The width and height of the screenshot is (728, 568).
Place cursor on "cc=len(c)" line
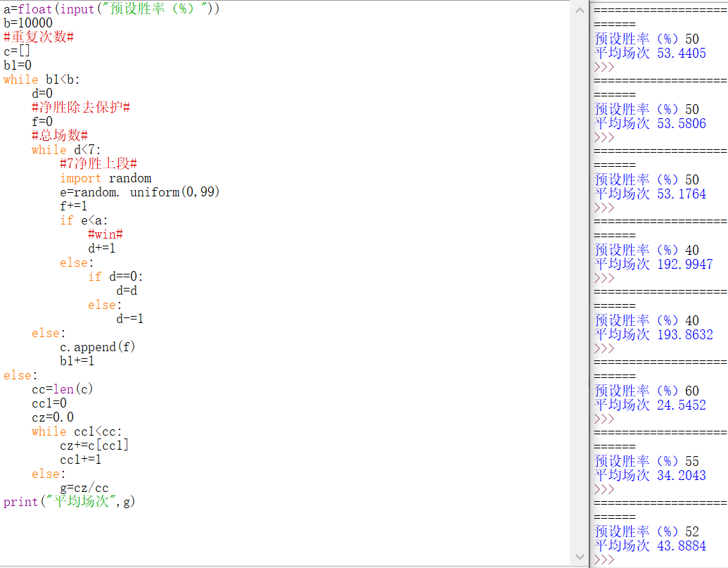pos(62,389)
